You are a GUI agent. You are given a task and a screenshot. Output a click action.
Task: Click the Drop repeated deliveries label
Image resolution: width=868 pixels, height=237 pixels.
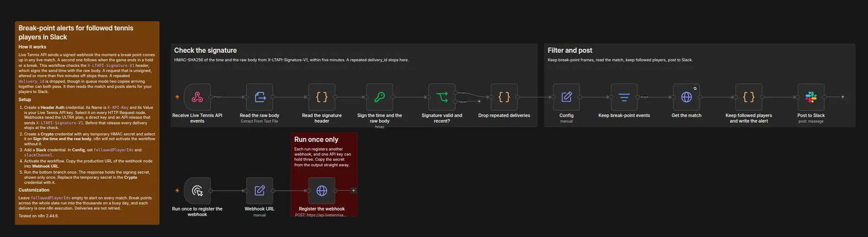(504, 115)
